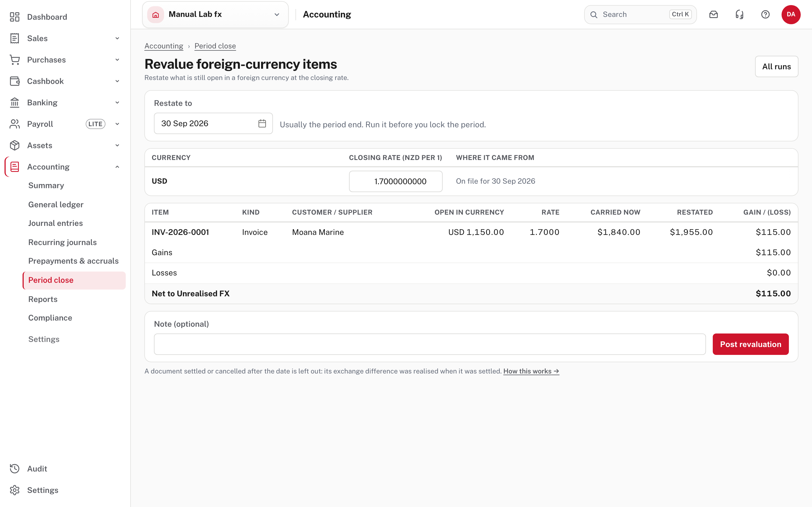The width and height of the screenshot is (812, 507).
Task: Follow the How this works link
Action: (531, 371)
